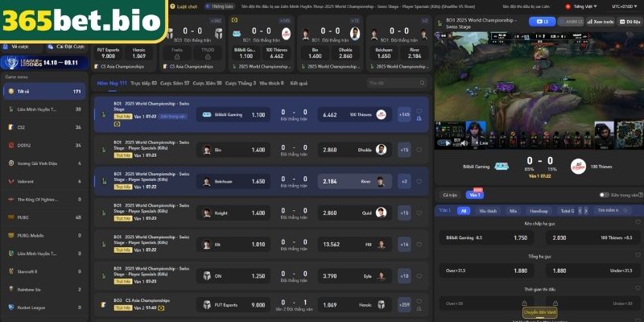
Task: Click the CS2 game icon in sidebar
Action: tap(11, 127)
